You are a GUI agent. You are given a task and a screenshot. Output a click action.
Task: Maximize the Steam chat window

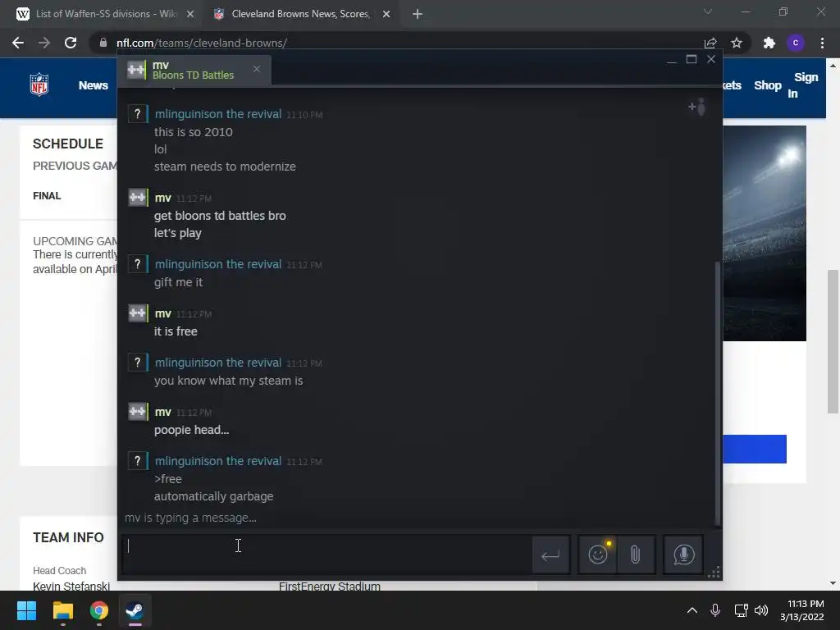(x=692, y=59)
